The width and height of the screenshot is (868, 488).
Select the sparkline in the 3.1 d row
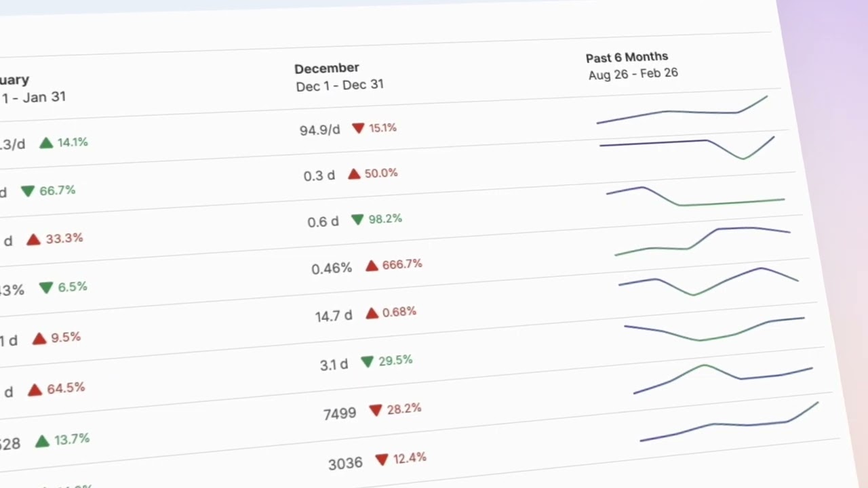pyautogui.click(x=714, y=329)
